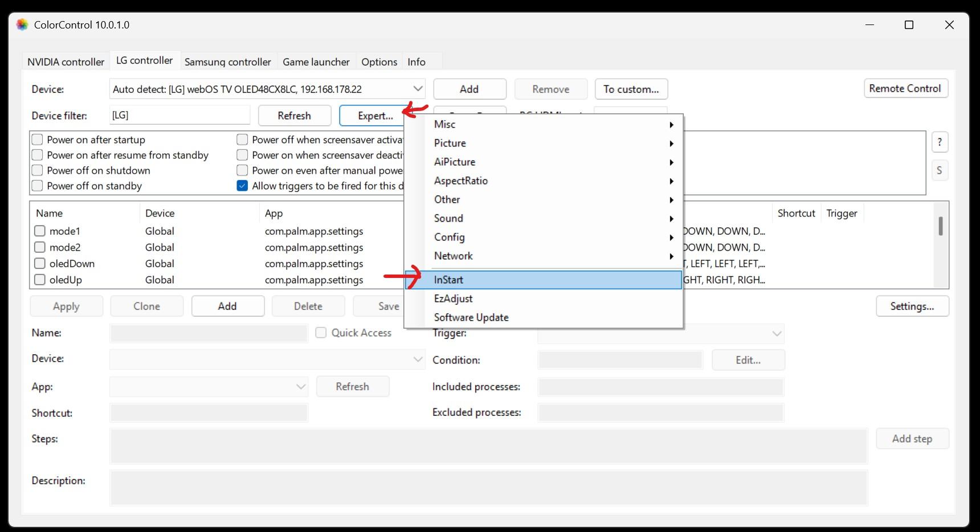Click Add button below presets list
Image resolution: width=980 pixels, height=532 pixels.
click(227, 306)
